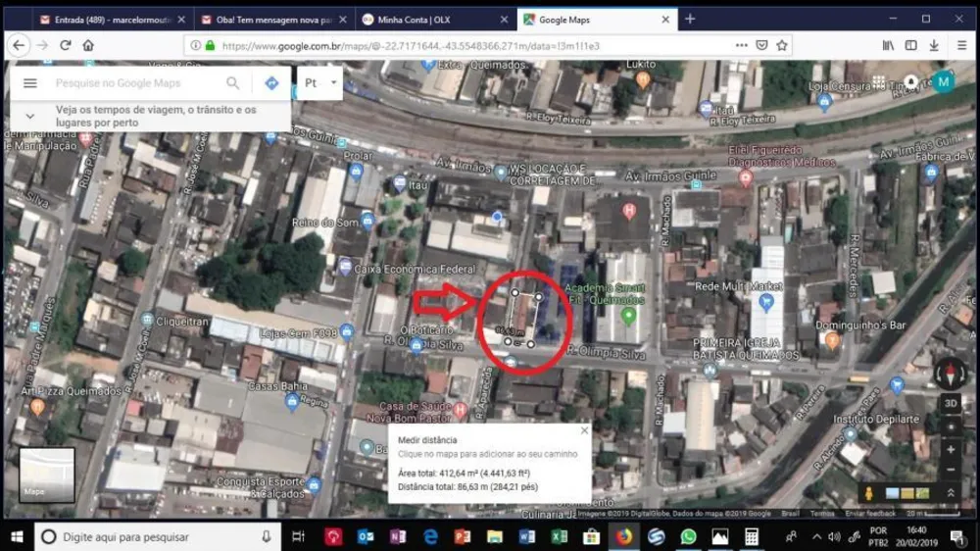Zoom in with the plus button
980x551 pixels.
951,450
